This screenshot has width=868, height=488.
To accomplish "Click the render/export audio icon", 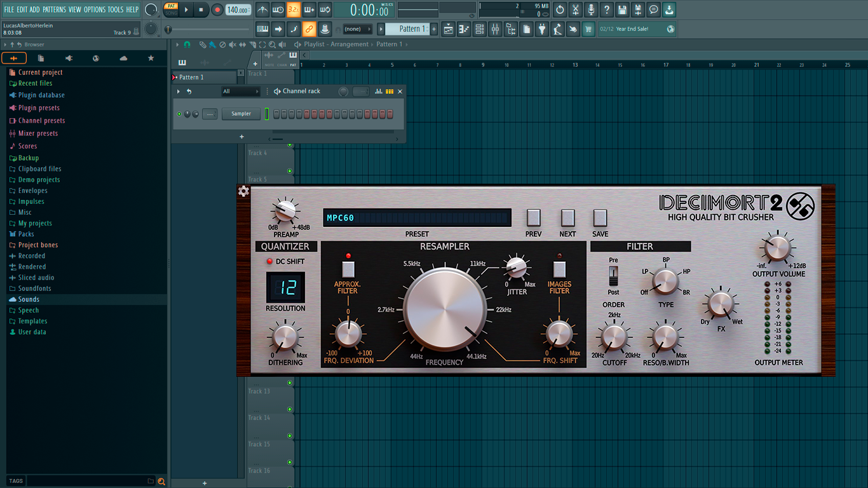I will tap(638, 10).
